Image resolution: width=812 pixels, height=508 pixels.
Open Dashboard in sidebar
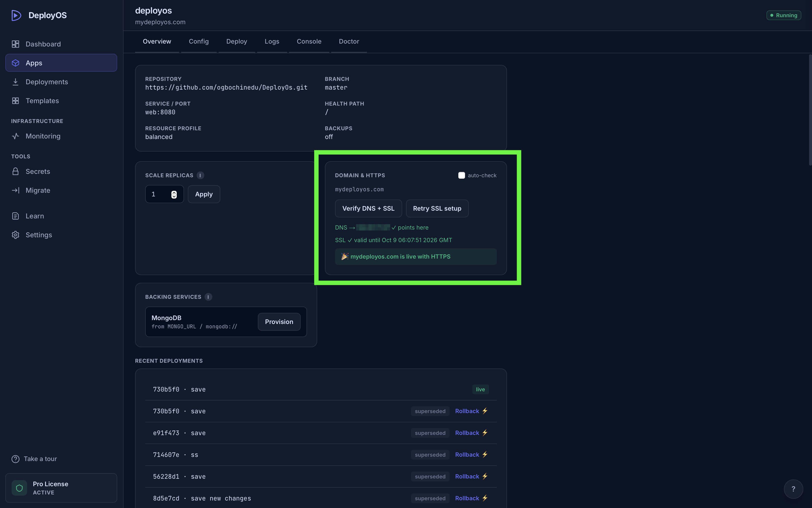pyautogui.click(x=61, y=44)
